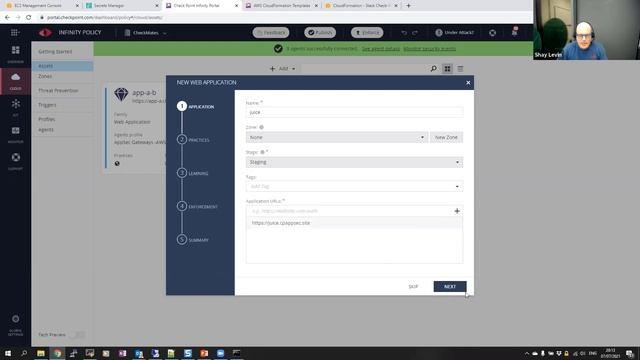
Task: Select Zones in side menu
Action: point(45,76)
